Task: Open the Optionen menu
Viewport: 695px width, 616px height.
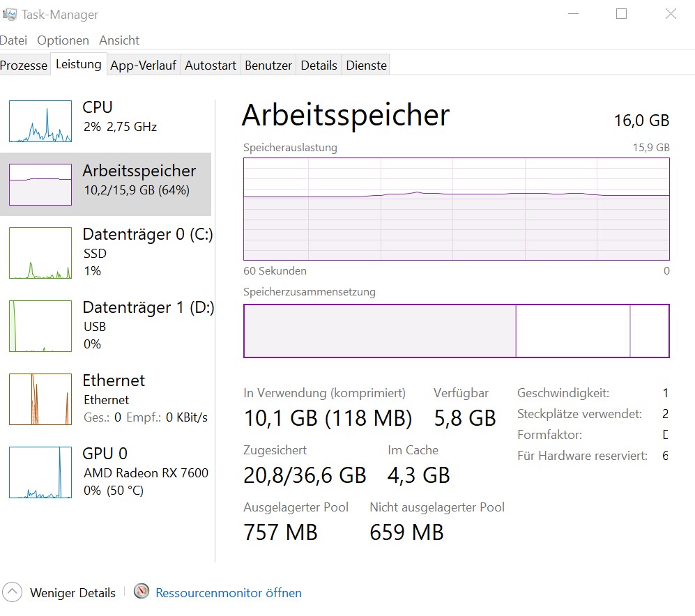Action: (x=63, y=40)
